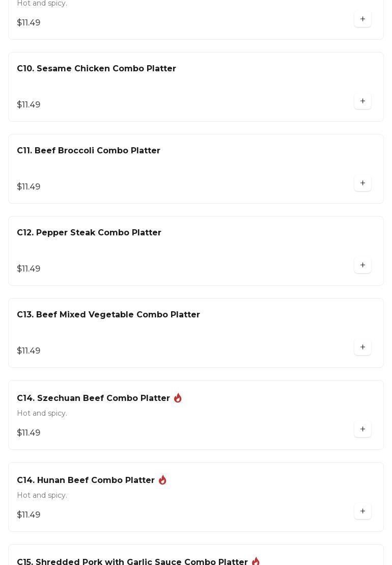Viewport: 392px width, 565px height.
Task: Click Hot and spicy text under Hunan Beef
Action: point(42,495)
